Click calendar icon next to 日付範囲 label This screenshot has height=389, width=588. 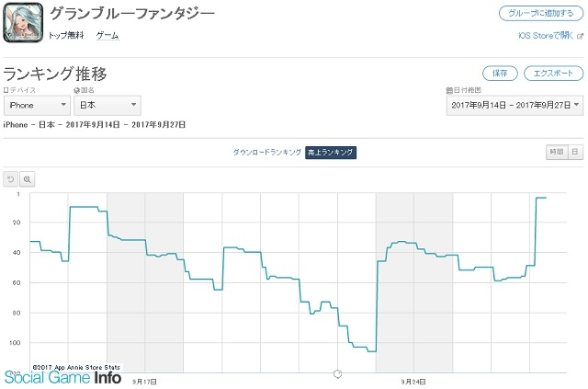coord(449,90)
